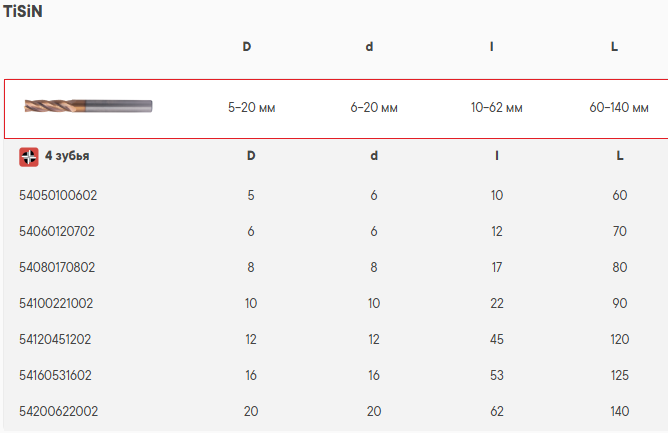Click the 5–20 мм diameter range
The width and height of the screenshot is (668, 433).
pyautogui.click(x=251, y=107)
